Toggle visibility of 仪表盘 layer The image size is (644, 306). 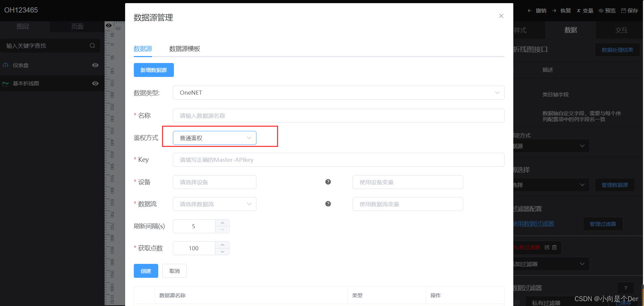pyautogui.click(x=95, y=65)
